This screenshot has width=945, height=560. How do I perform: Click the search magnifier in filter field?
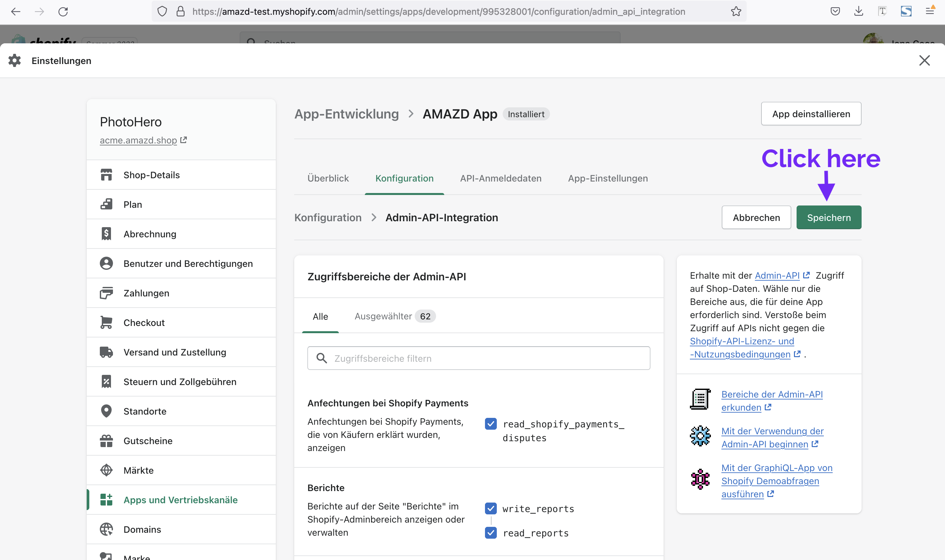pos(321,358)
